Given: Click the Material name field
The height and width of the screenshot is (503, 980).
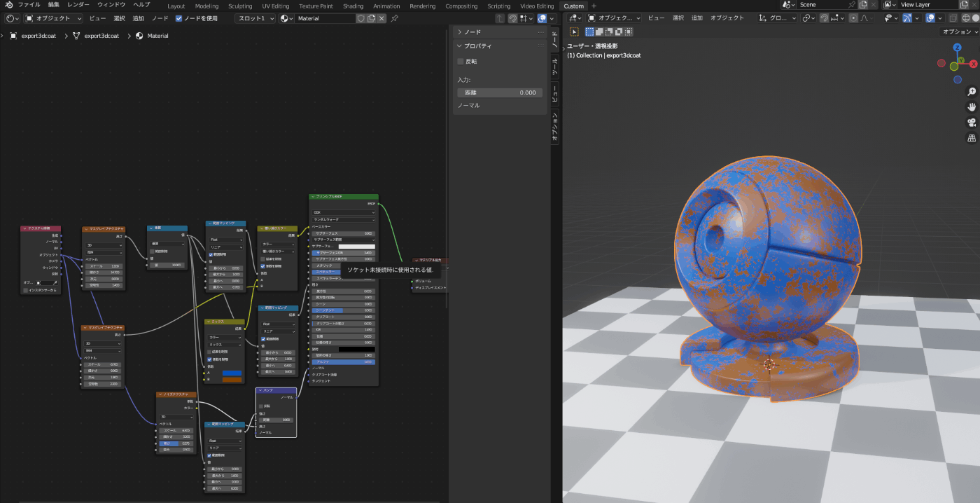Looking at the screenshot, I should pos(325,18).
